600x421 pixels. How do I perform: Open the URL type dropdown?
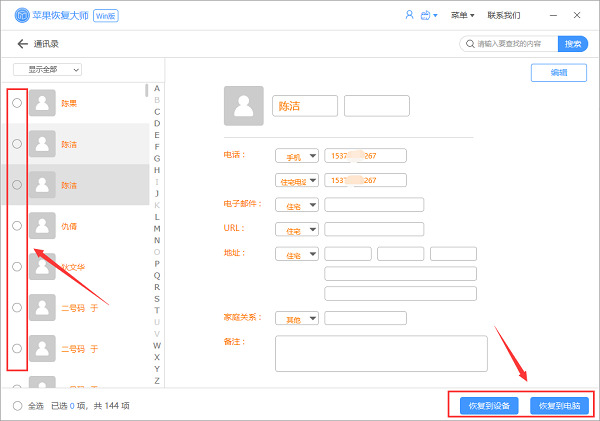pyautogui.click(x=297, y=230)
